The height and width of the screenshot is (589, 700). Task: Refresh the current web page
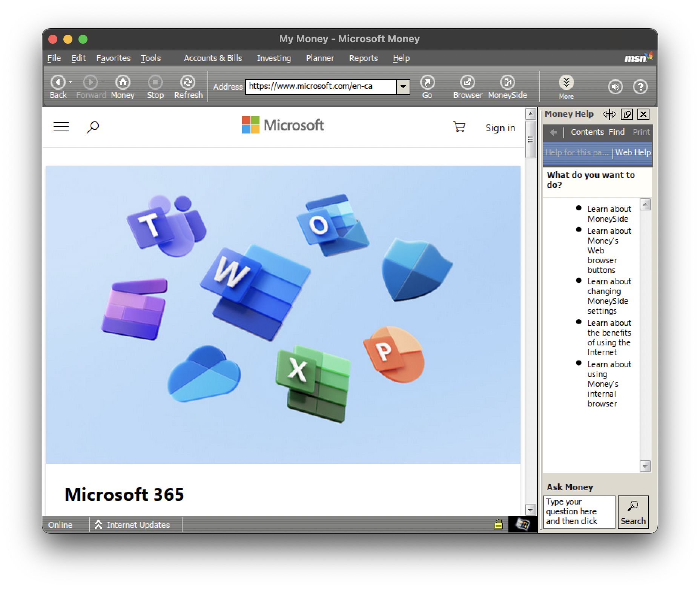188,82
